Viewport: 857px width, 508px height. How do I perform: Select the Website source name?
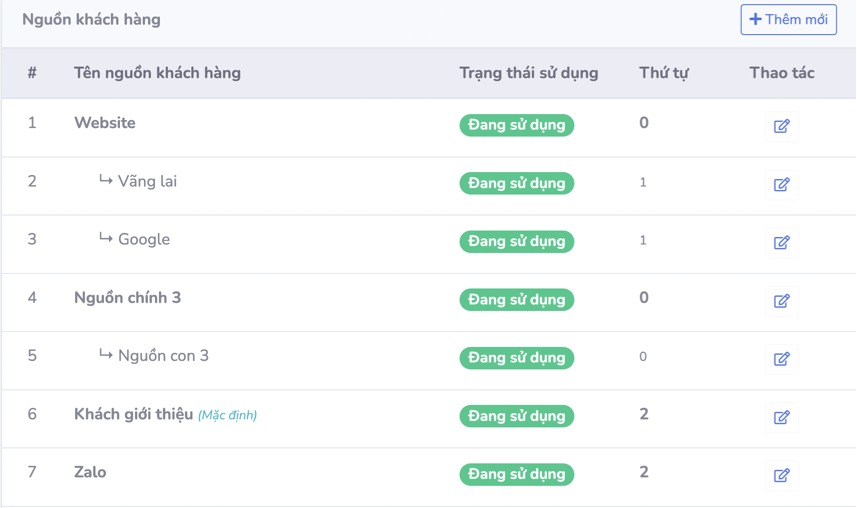[x=105, y=123]
